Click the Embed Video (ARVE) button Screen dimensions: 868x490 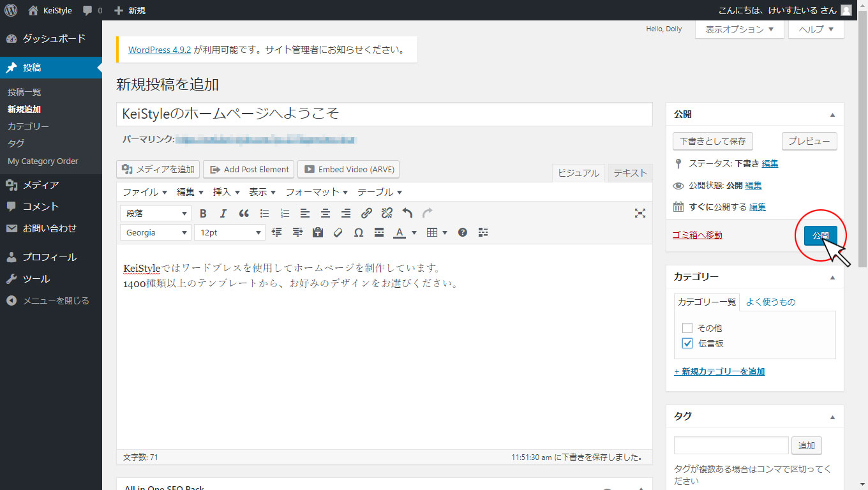[x=348, y=169]
